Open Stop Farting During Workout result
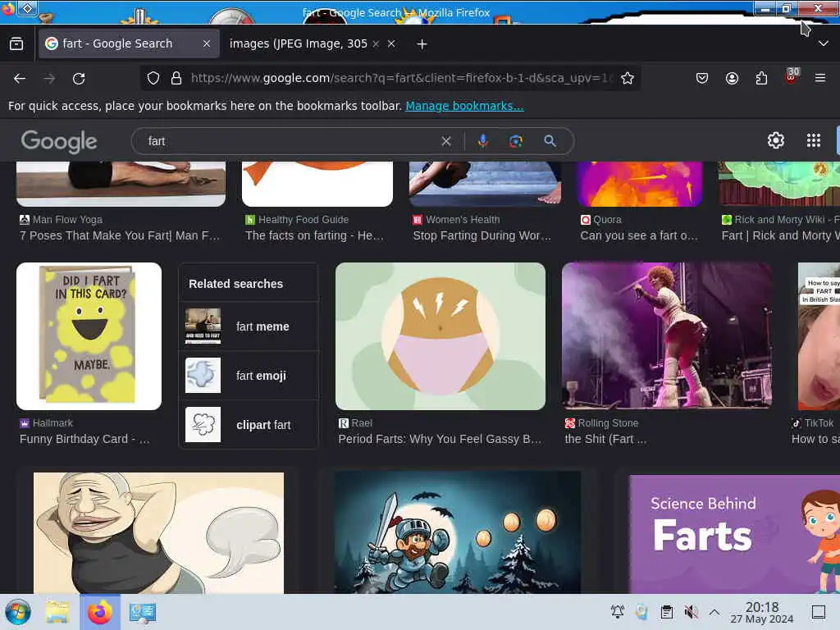This screenshot has width=840, height=630. [482, 235]
